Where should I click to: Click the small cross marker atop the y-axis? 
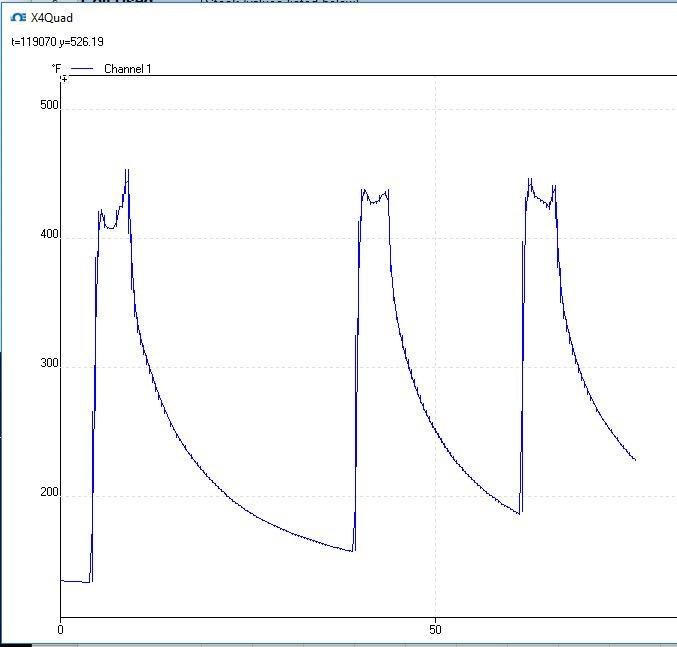[x=64, y=78]
